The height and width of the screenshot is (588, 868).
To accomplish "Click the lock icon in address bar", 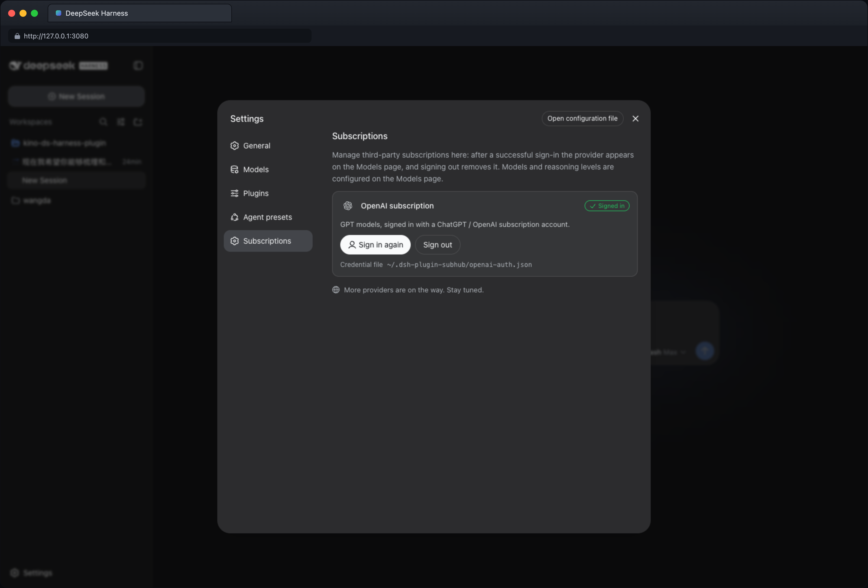I will 17,36.
